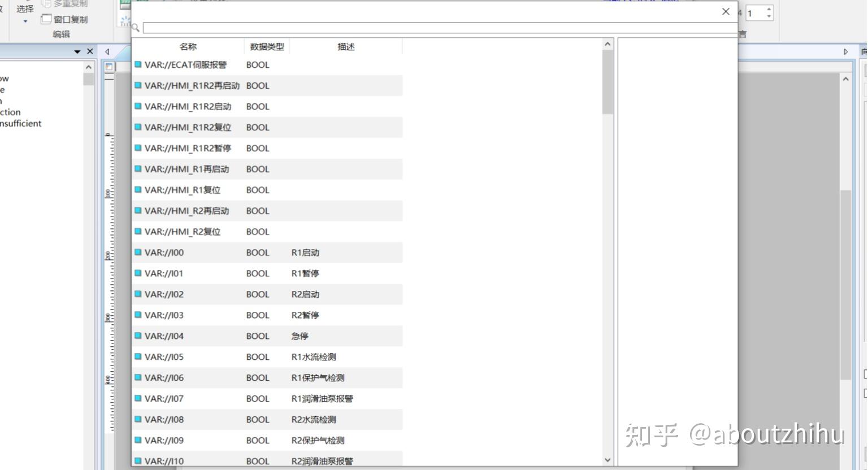Click the cyan icon beside VAR://I00

(137, 253)
